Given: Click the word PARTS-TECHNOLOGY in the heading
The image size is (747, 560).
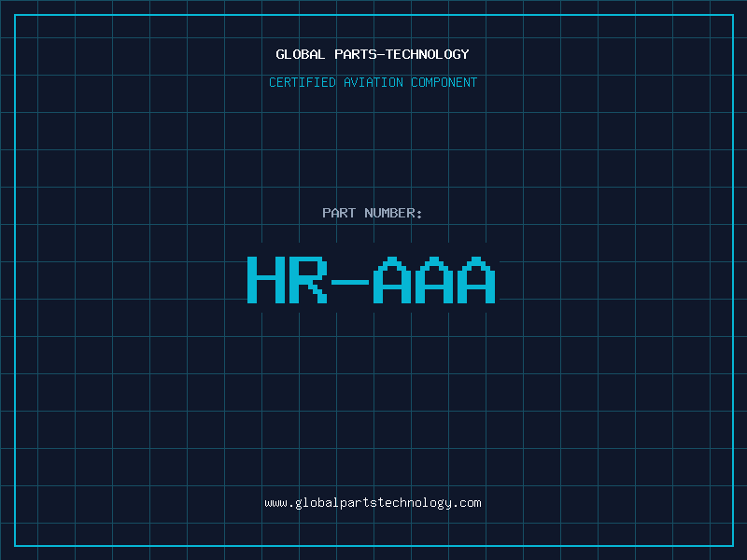Looking at the screenshot, I should pos(402,54).
